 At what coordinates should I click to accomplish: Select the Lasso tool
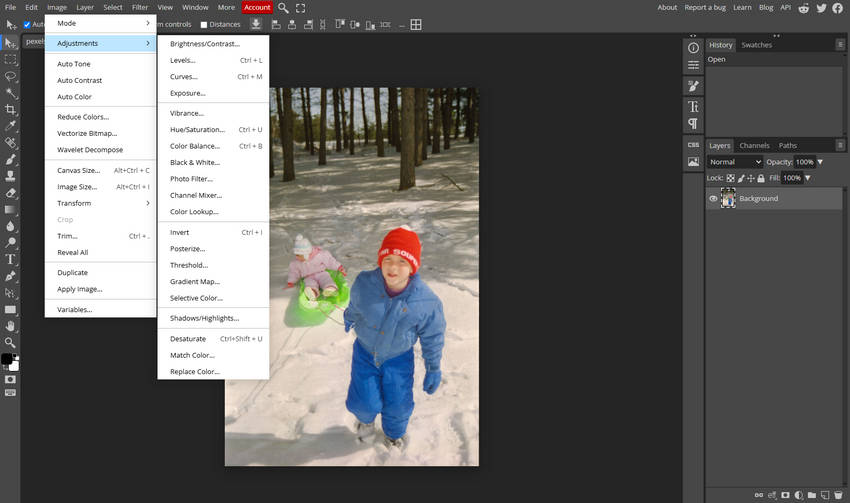coord(10,76)
